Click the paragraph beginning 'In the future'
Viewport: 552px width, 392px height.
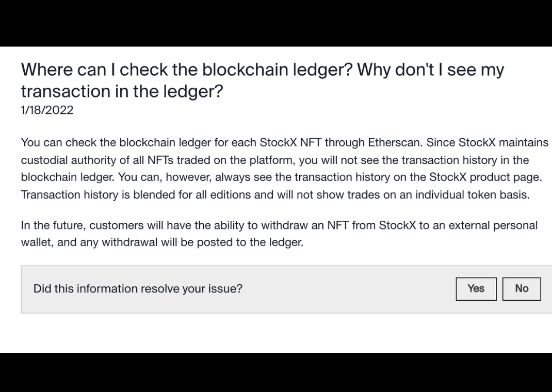tap(279, 234)
